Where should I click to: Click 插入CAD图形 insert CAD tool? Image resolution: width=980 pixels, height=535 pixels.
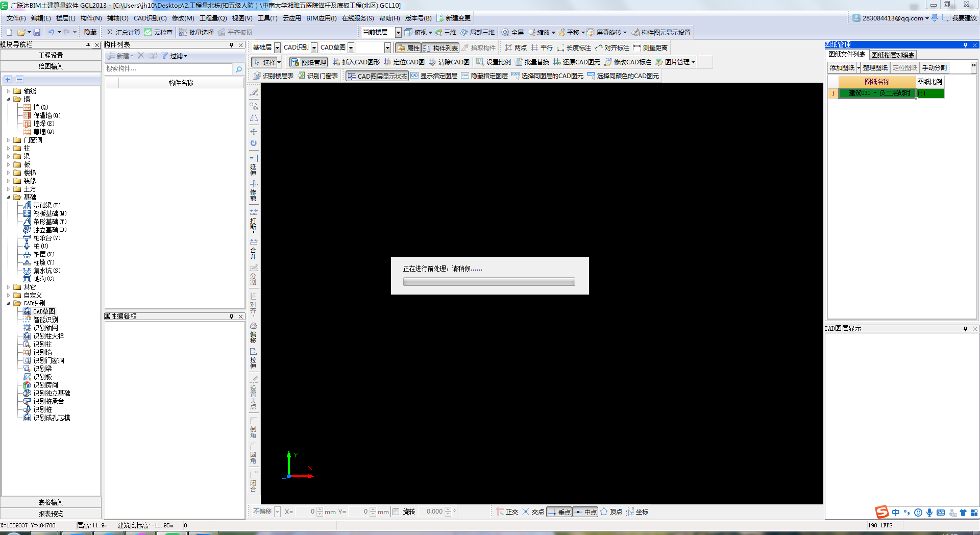tap(356, 62)
